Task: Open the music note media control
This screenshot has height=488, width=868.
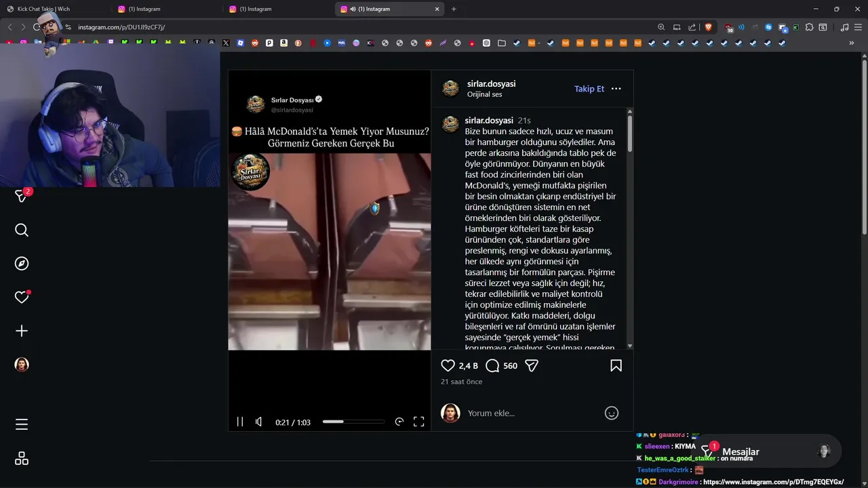Action: pos(844,27)
